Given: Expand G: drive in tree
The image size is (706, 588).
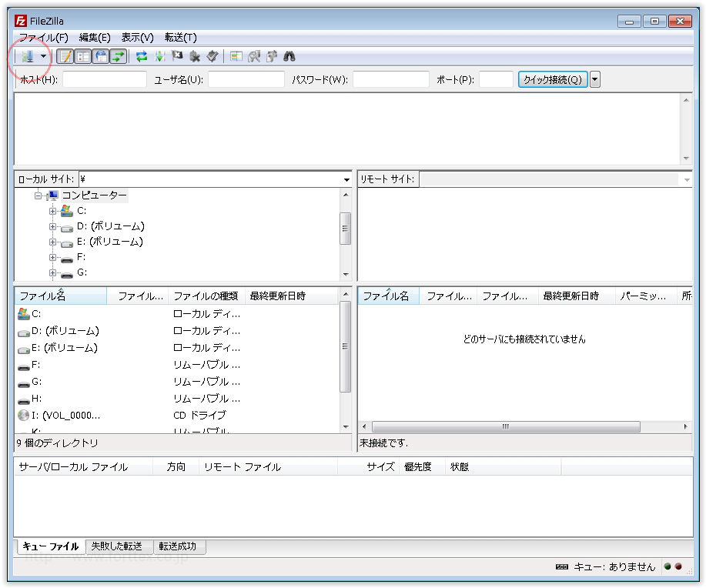Looking at the screenshot, I should [x=52, y=272].
